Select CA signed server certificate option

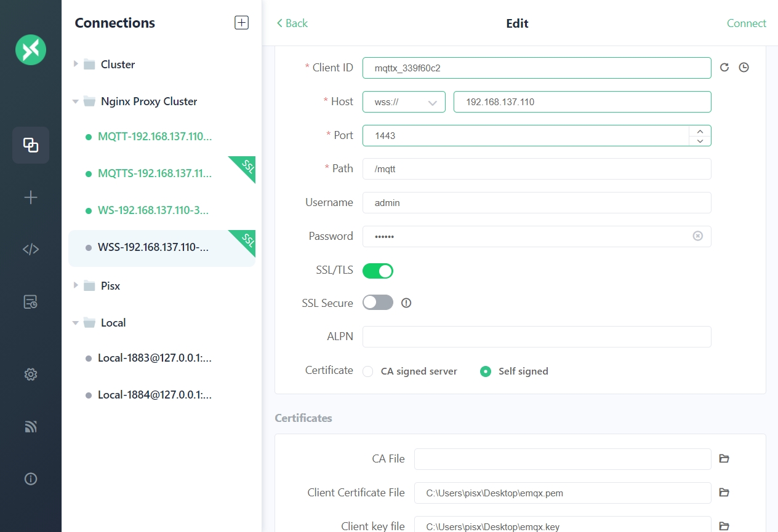coord(368,371)
